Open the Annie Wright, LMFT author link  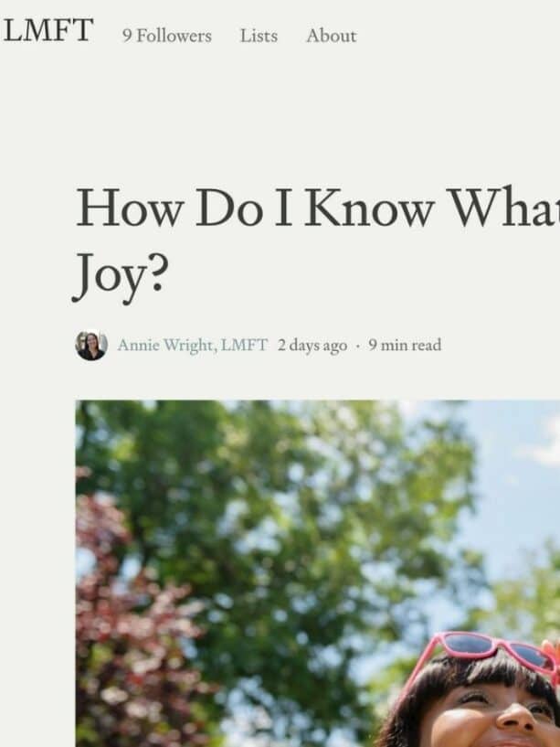193,345
